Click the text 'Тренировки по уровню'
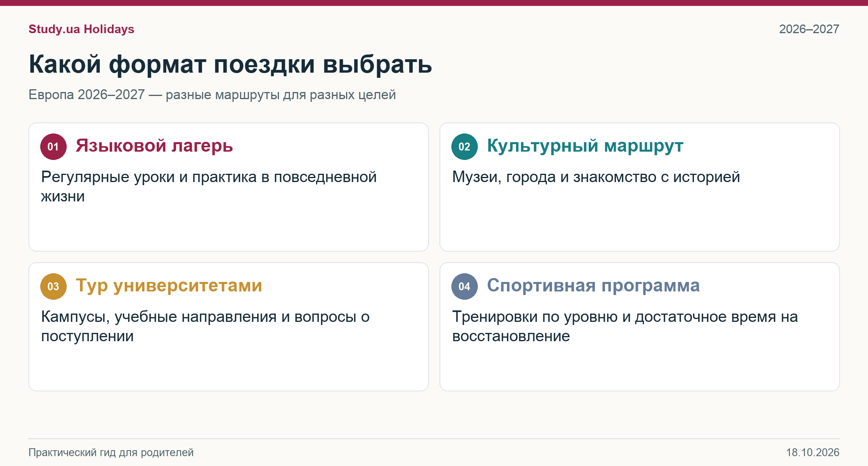Viewport: 868px width, 466px height. 535,317
